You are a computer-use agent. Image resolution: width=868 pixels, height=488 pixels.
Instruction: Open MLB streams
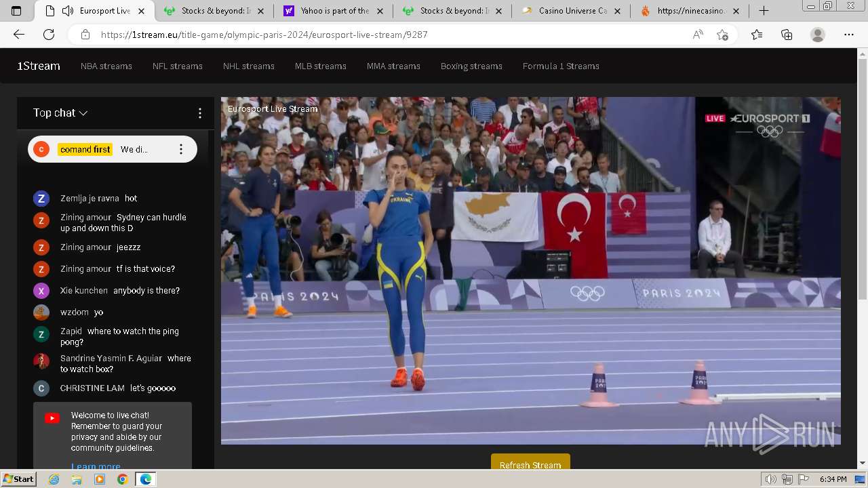pyautogui.click(x=321, y=66)
